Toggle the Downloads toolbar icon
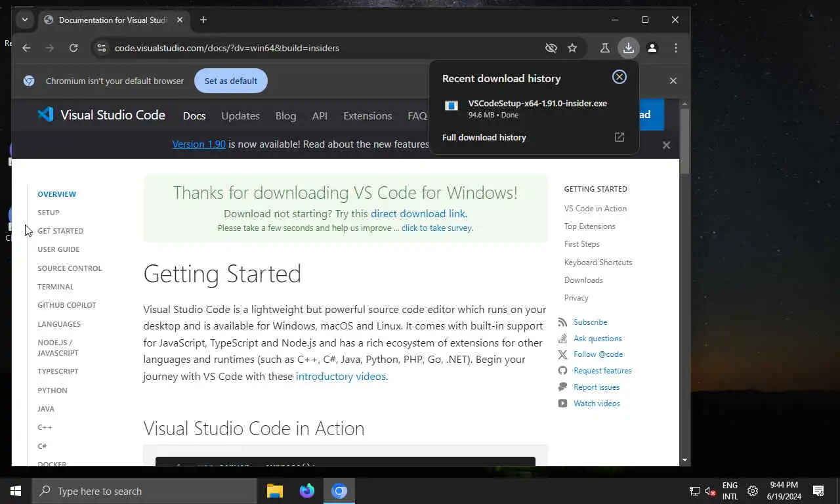Viewport: 840px width, 504px height. point(629,48)
